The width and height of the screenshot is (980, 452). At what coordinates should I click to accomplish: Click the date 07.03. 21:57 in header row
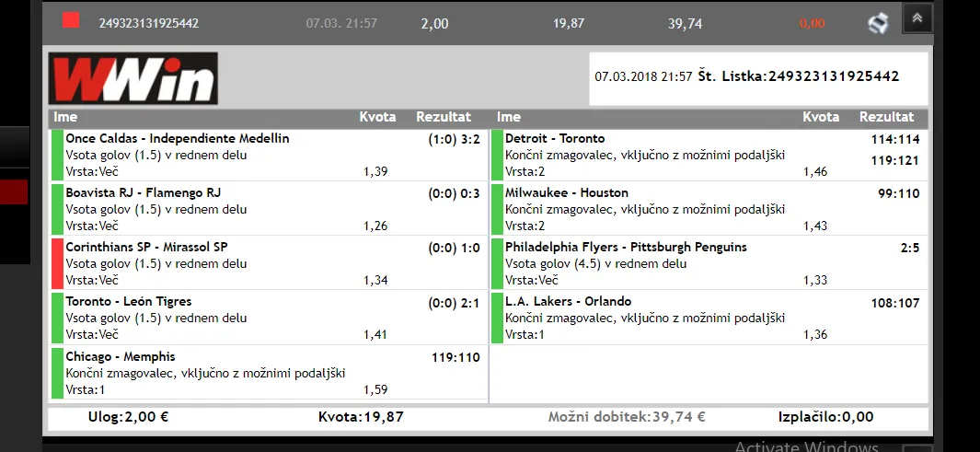click(341, 23)
